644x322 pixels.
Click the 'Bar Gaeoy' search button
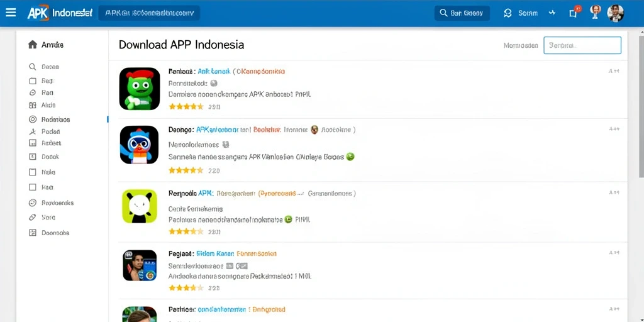point(462,13)
